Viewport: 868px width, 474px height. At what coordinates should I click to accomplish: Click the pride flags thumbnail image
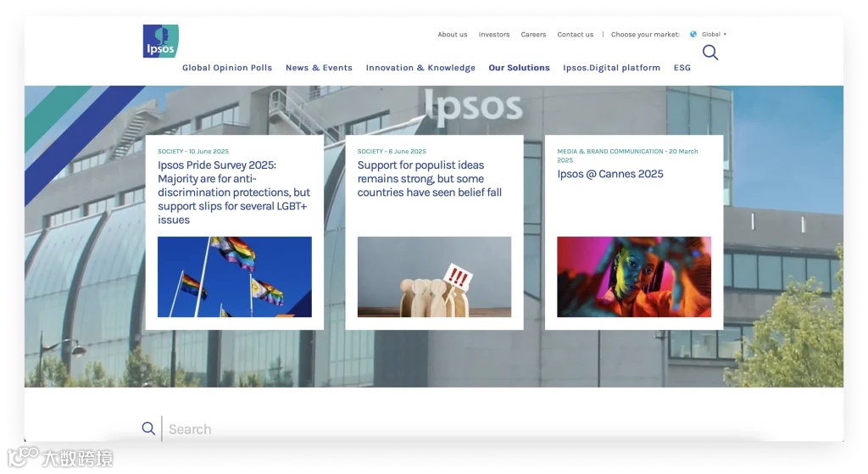point(235,277)
